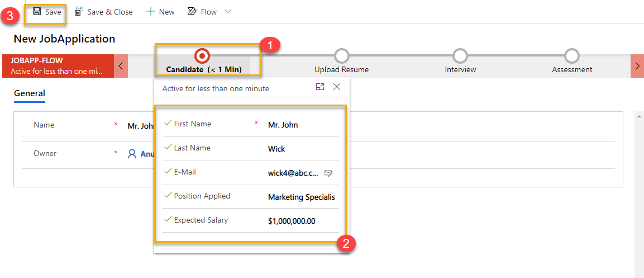This screenshot has width=644, height=278.
Task: Click the Save & Close icon
Action: coord(79,12)
